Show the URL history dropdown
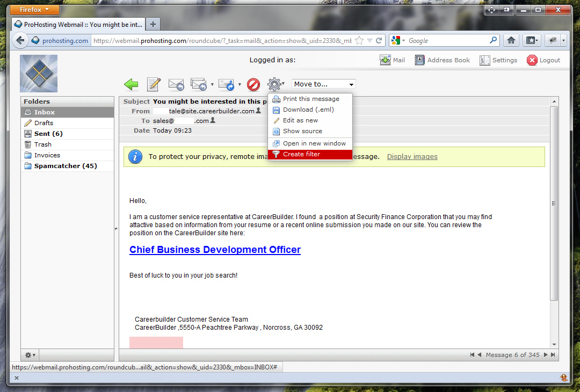 tap(369, 41)
